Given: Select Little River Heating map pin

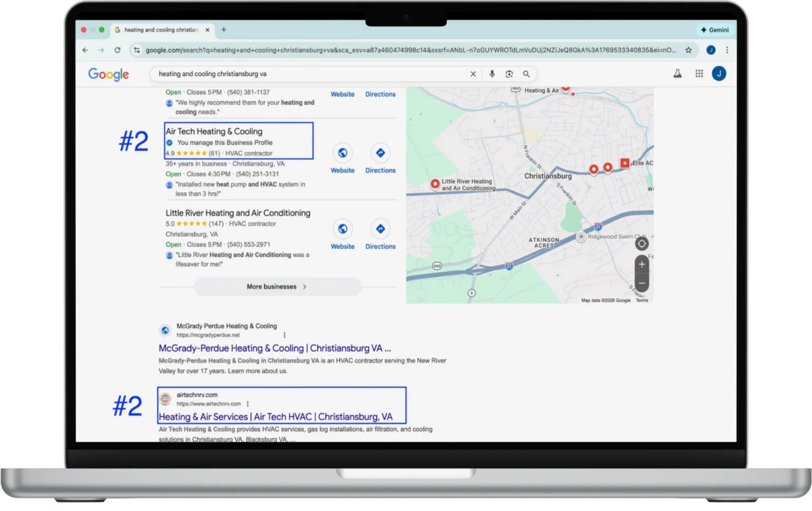Looking at the screenshot, I should pos(435,184).
